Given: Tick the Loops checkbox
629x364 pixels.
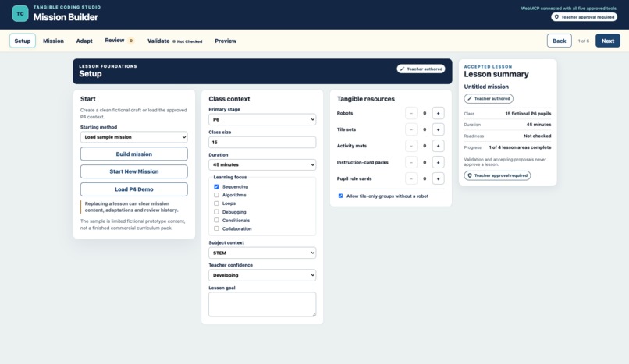Looking at the screenshot, I should tap(216, 203).
